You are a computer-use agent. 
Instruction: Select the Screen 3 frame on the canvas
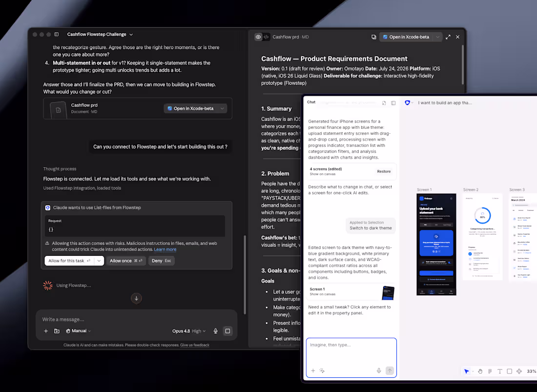point(523,237)
